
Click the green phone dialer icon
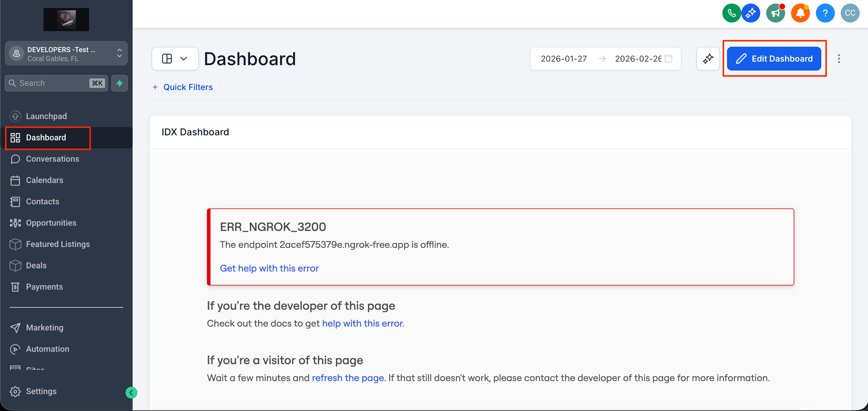(x=731, y=13)
